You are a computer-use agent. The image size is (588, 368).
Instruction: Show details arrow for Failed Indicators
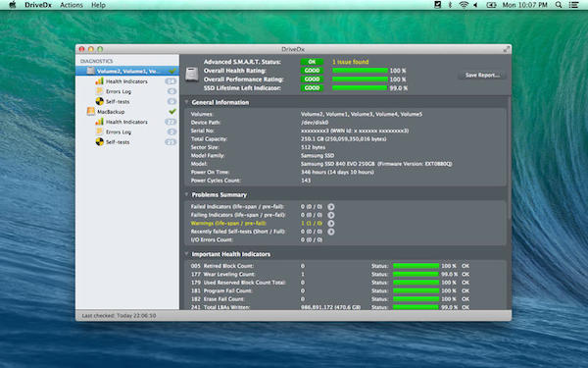click(x=331, y=206)
